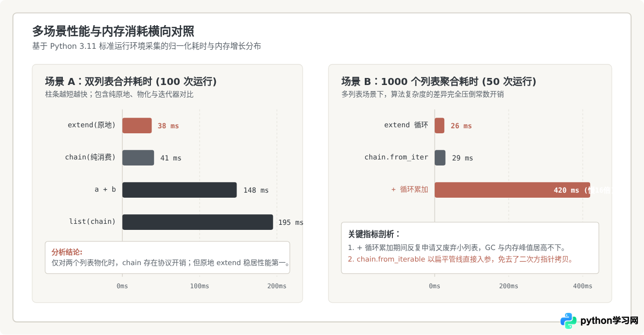Click the red label '+ 循环累加'
The height and width of the screenshot is (335, 644).
pyautogui.click(x=410, y=190)
